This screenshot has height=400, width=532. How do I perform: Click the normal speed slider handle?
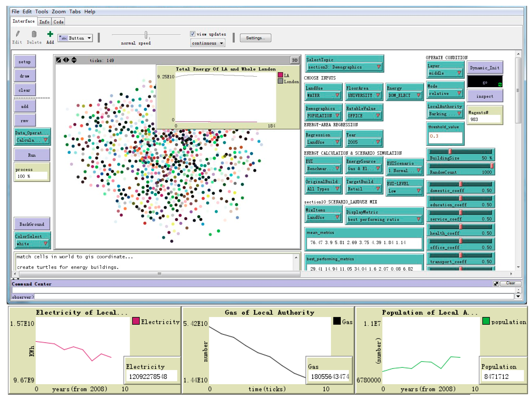coord(146,35)
